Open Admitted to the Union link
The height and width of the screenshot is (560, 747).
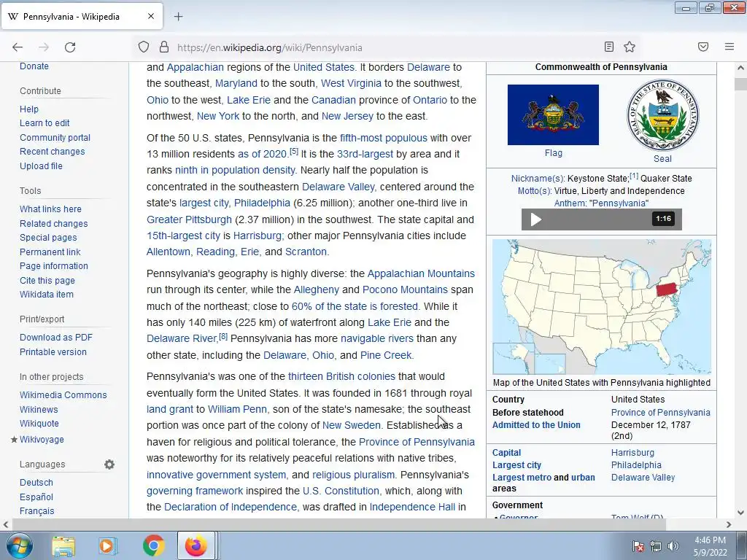[x=536, y=425]
